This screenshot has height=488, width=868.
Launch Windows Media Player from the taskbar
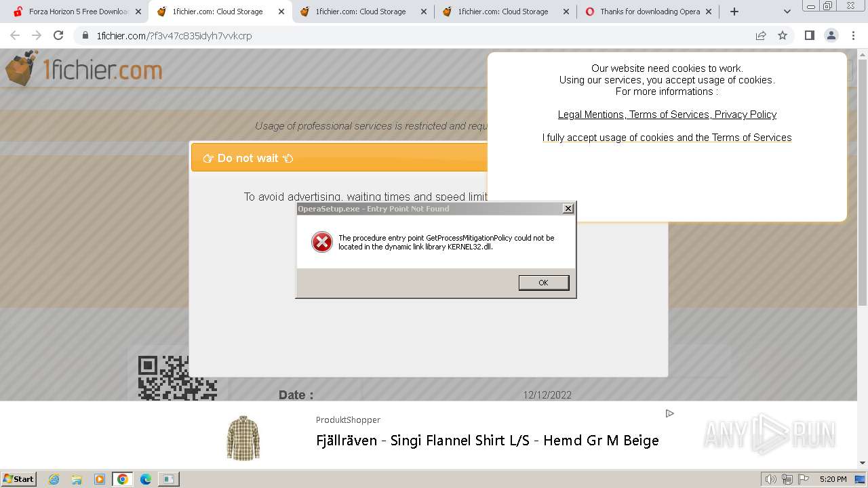[x=100, y=479]
